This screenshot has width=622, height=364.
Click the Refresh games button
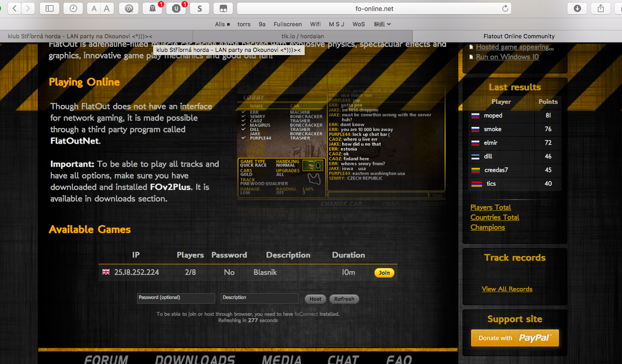[x=344, y=299]
